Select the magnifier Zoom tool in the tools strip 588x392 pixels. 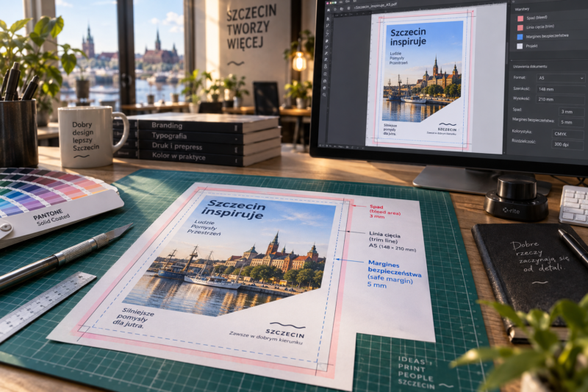tap(324, 95)
